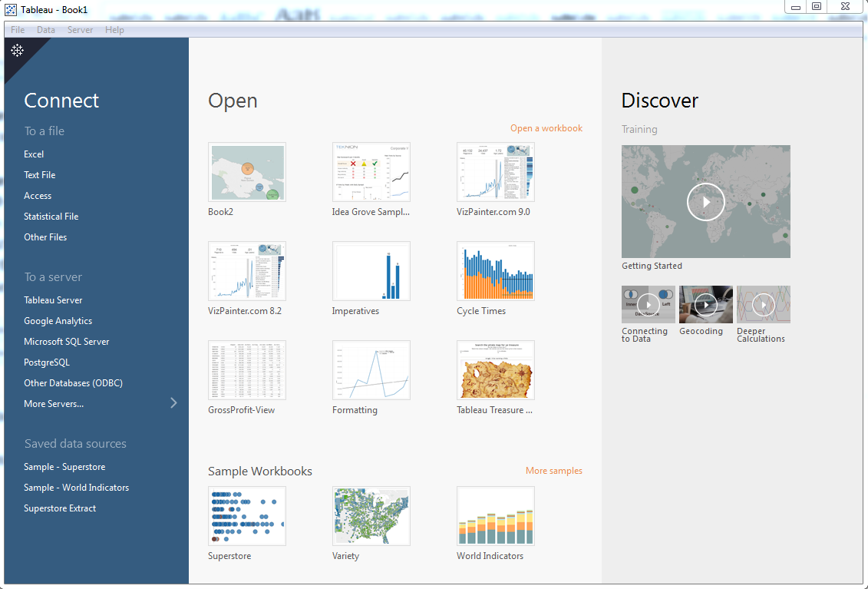Play the Deeper Calculations video
868x589 pixels.
click(x=763, y=305)
